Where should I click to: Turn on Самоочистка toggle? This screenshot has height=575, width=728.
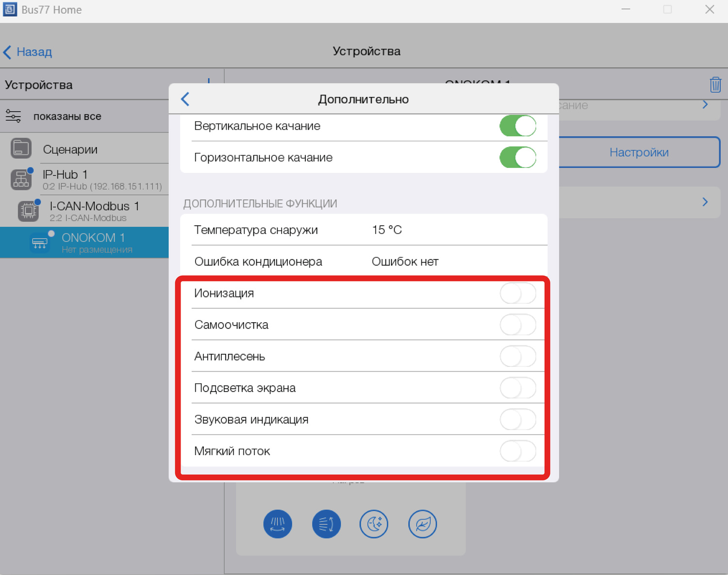click(517, 325)
